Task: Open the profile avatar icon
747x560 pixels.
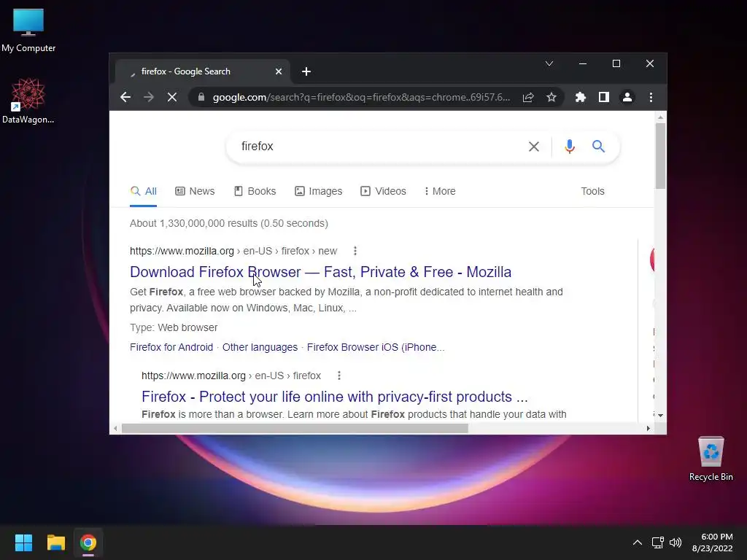Action: click(x=627, y=97)
